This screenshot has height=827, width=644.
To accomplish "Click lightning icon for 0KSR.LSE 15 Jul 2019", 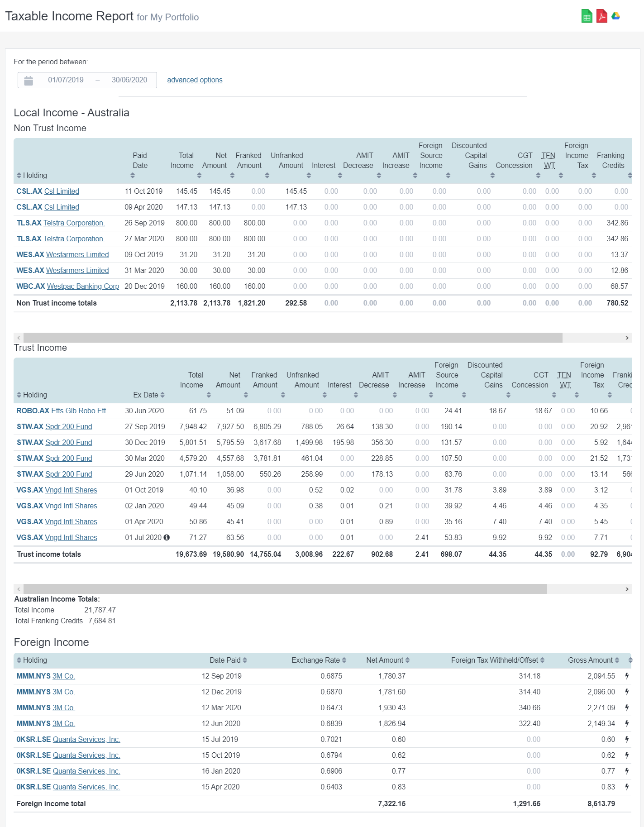I will 627,739.
